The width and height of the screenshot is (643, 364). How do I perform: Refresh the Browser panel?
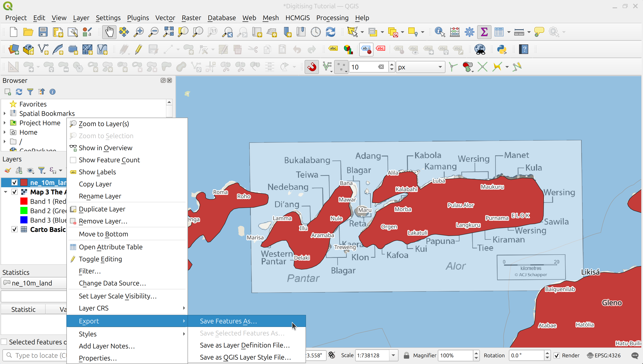[x=19, y=92]
